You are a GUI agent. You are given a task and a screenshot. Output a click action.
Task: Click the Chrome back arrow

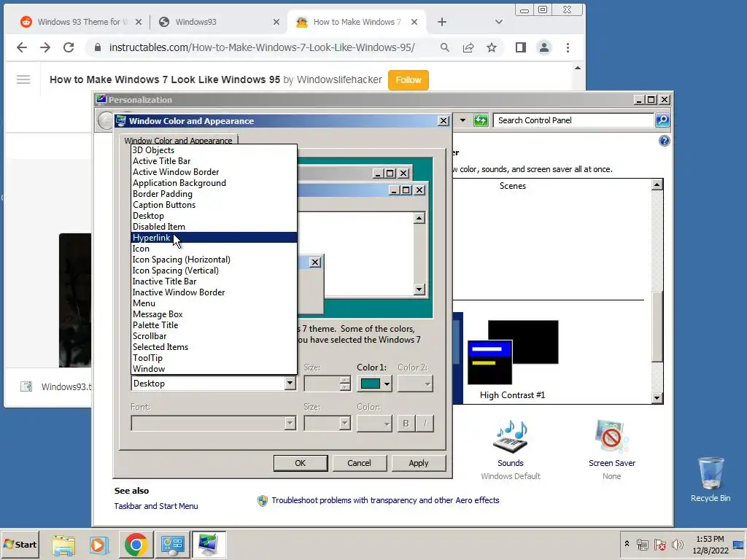(x=22, y=47)
